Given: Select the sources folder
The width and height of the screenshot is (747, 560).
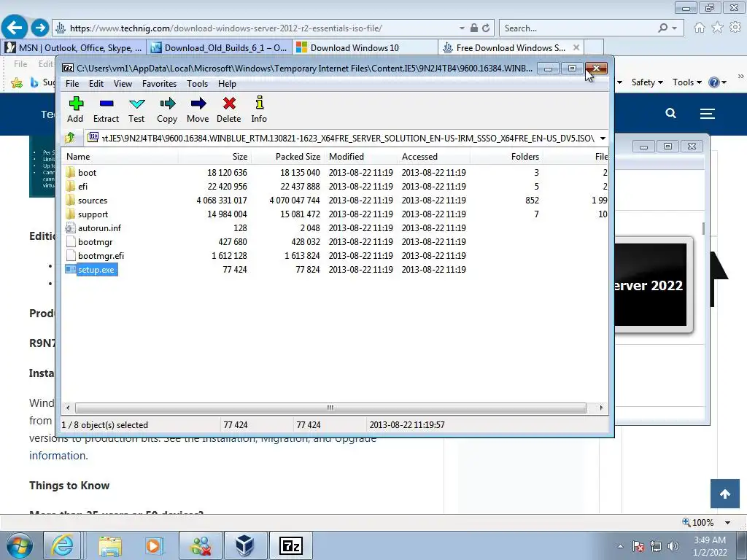Looking at the screenshot, I should [93, 201].
